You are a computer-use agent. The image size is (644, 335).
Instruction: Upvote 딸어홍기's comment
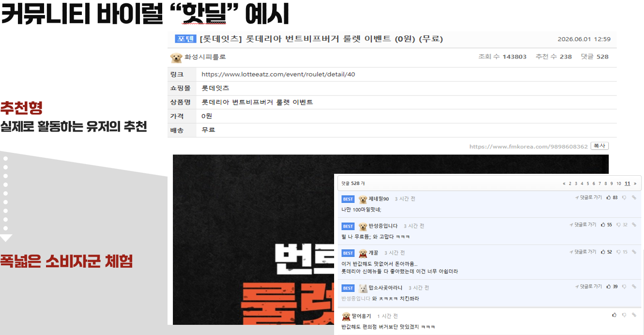(614, 315)
